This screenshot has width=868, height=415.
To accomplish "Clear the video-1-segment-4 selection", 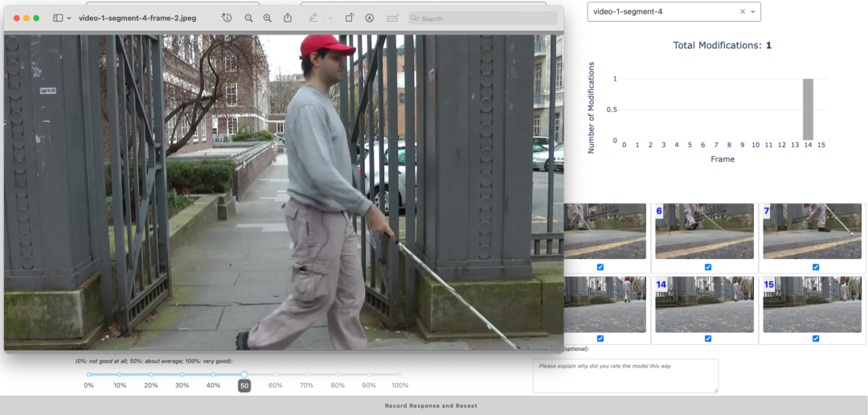I will click(742, 12).
